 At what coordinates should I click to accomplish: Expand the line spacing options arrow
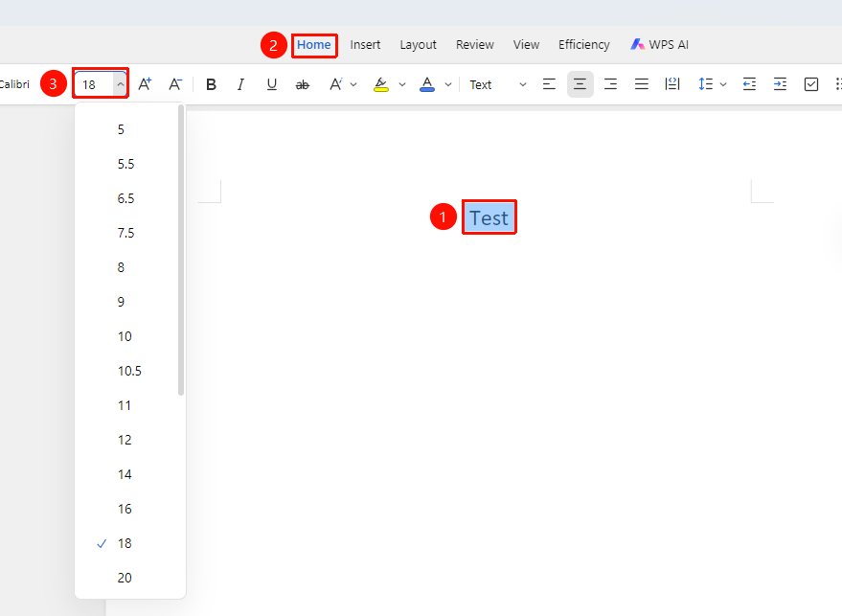pos(723,85)
